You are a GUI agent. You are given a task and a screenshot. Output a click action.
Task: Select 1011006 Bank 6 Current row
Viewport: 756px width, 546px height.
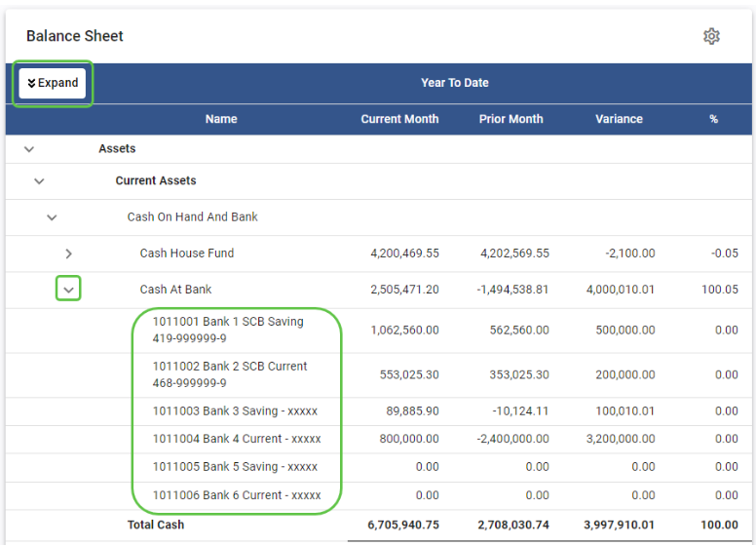(x=237, y=495)
